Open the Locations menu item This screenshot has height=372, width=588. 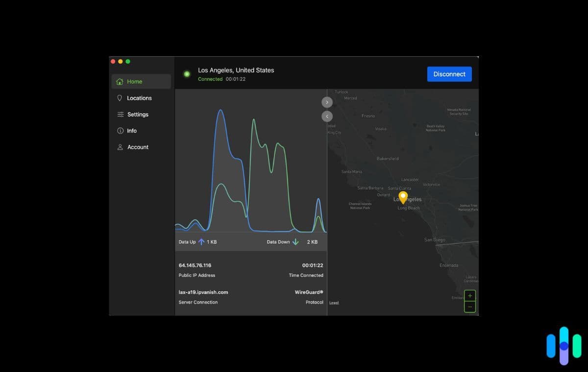coord(139,98)
